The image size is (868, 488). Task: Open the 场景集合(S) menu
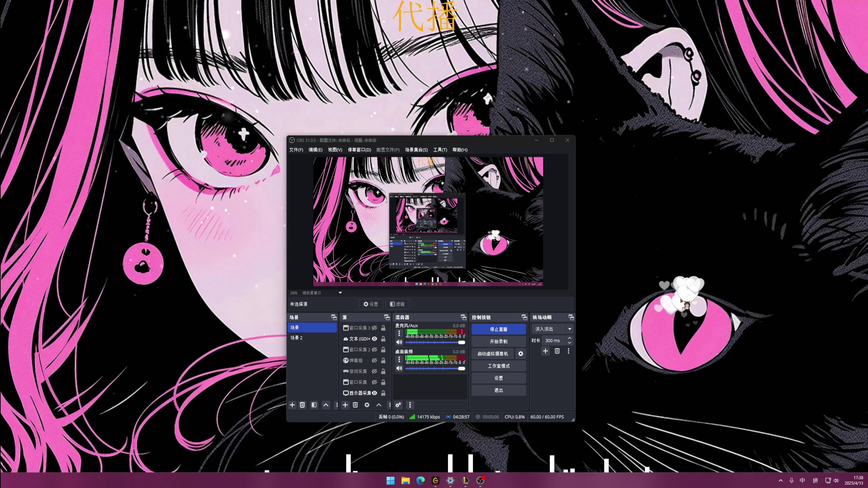416,149
